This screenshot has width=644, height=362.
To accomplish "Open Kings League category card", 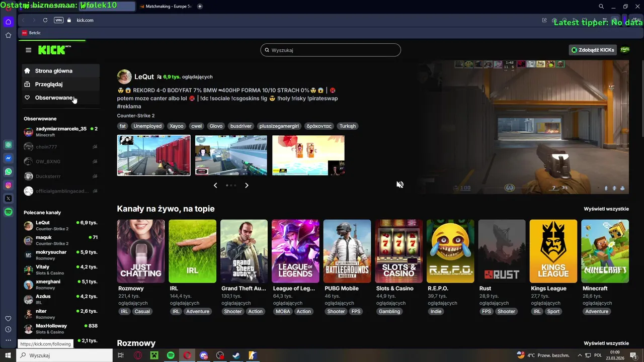I will (553, 251).
